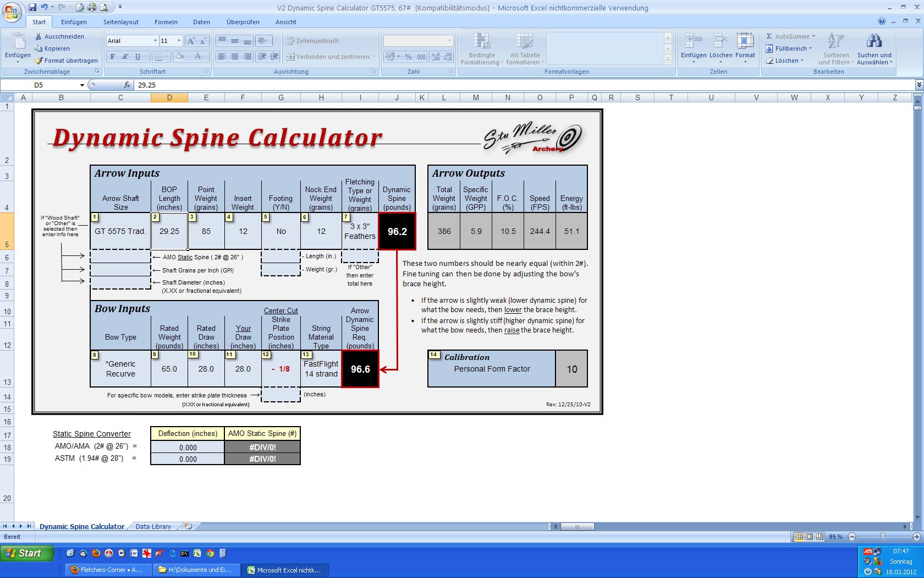Viewport: 924px width, 578px height.
Task: Click the Save disk icon in quick access toolbar
Action: (x=32, y=7)
